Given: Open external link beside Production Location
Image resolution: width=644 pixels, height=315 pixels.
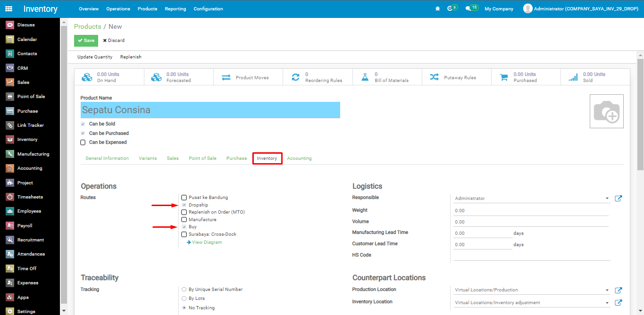Looking at the screenshot, I should [618, 290].
